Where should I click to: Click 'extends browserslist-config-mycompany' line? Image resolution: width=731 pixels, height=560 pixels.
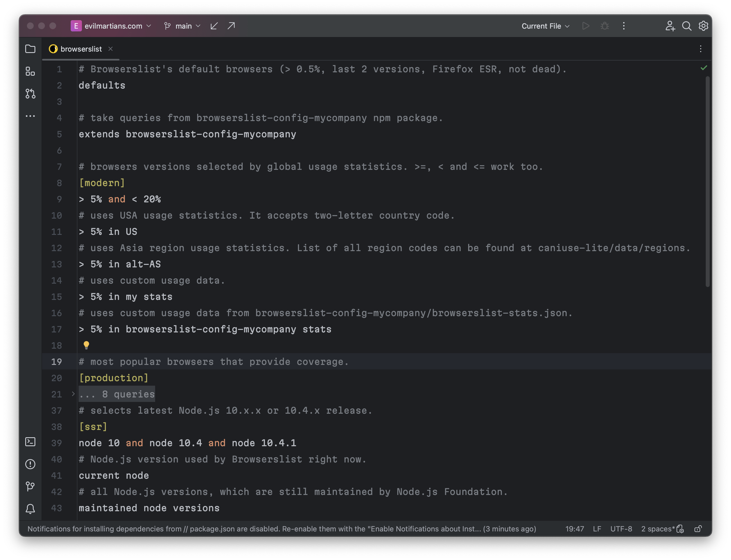187,134
